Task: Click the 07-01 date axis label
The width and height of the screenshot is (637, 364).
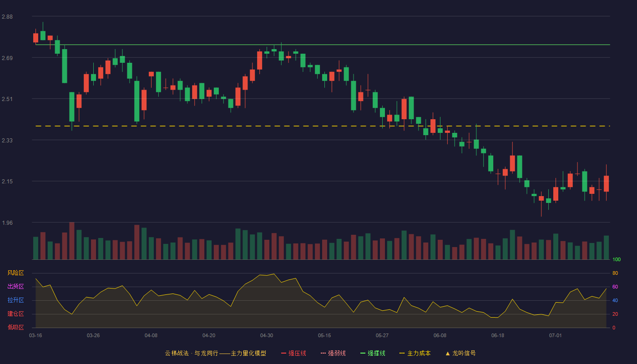Action: [556, 335]
